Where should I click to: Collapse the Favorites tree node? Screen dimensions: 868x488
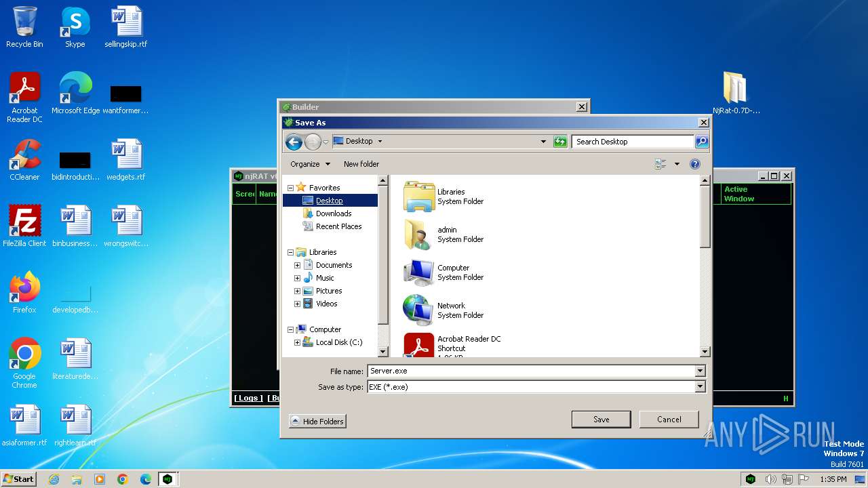pos(290,188)
